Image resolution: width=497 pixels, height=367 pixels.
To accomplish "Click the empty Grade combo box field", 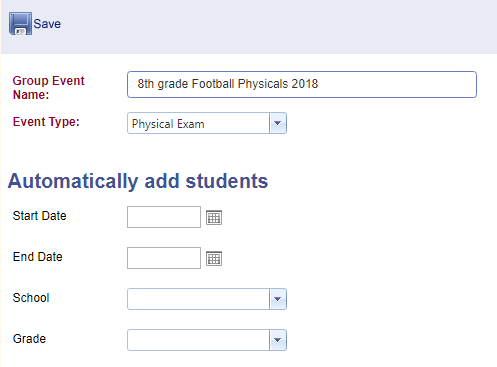I will click(198, 340).
